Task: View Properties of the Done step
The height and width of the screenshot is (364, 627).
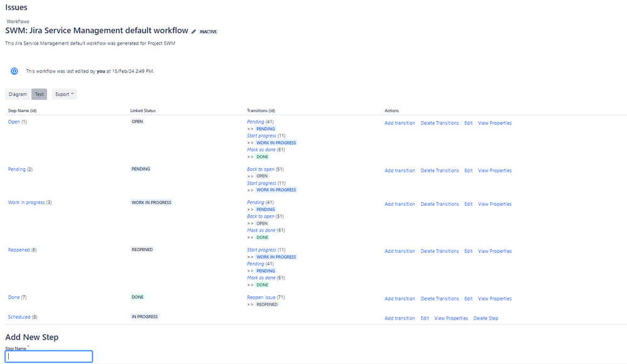Action: pos(495,299)
